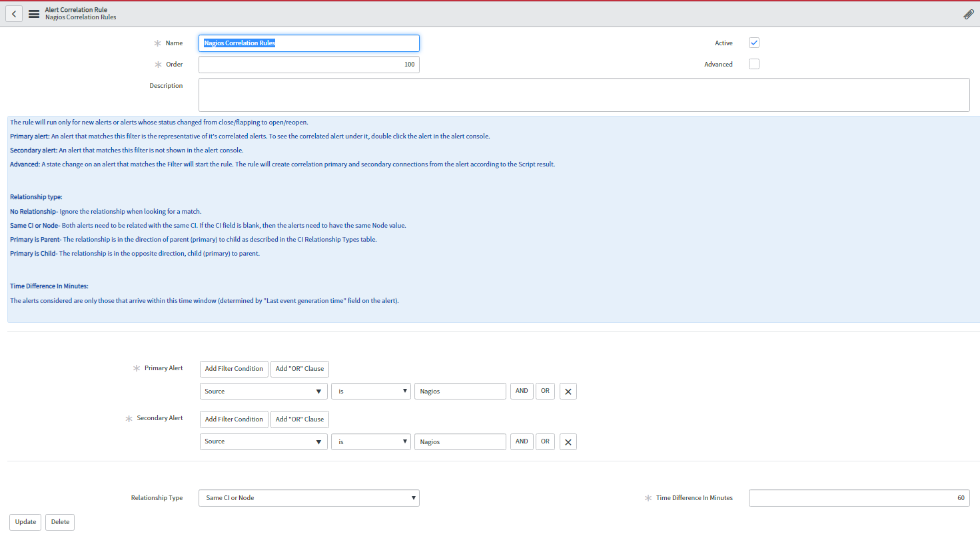
Task: Click the 'Same CI or Node' help line
Action: [x=208, y=226]
